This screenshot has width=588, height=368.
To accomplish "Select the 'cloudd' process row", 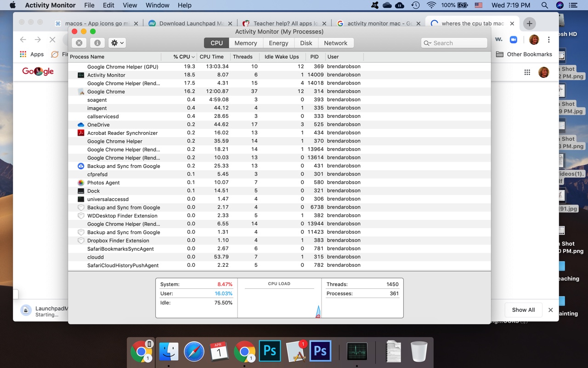I will point(279,257).
